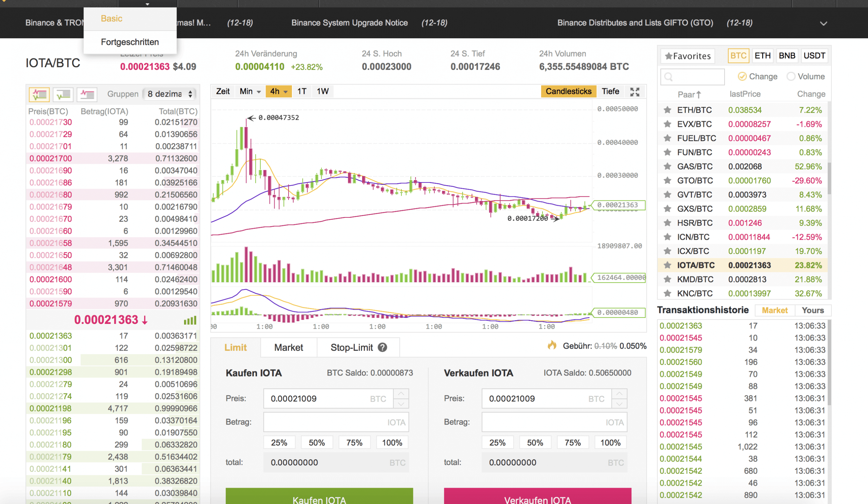Sort pairs by the Paar column arrow
The height and width of the screenshot is (504, 868).
(x=698, y=94)
